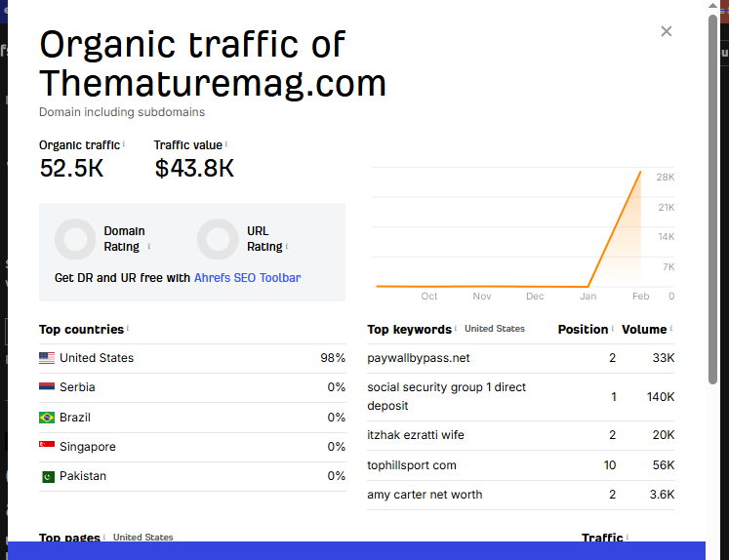Open the Ahrefs SEO Toolbar link
The height and width of the screenshot is (560, 729).
pos(247,278)
